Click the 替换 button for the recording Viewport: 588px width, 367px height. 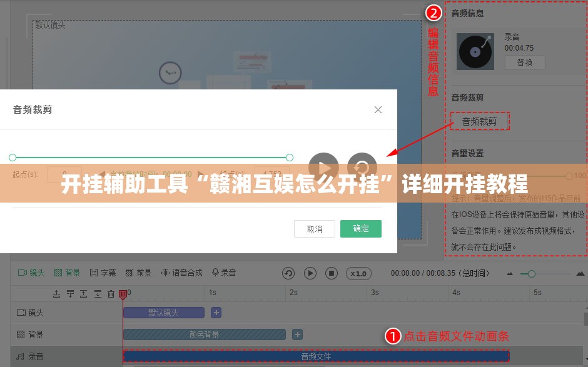(525, 63)
